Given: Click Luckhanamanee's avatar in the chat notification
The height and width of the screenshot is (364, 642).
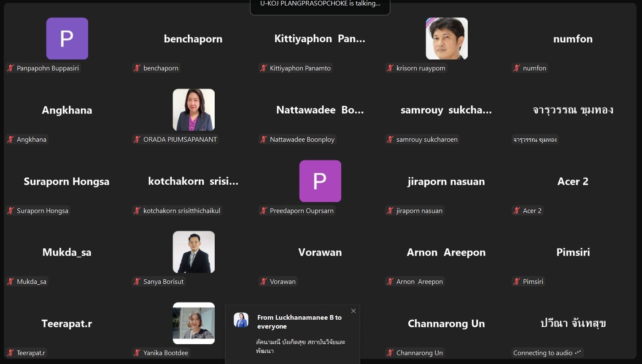Looking at the screenshot, I should [x=241, y=320].
